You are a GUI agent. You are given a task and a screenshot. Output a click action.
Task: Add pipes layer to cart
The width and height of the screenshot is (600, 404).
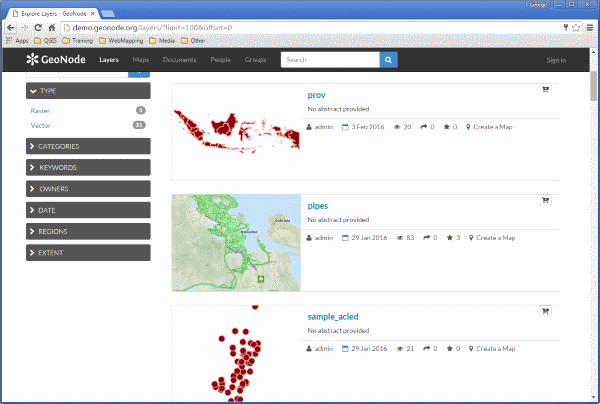tap(545, 200)
